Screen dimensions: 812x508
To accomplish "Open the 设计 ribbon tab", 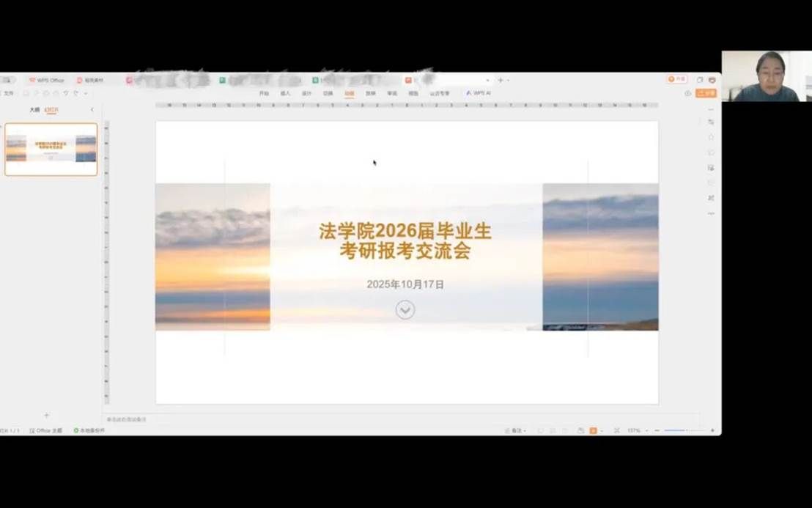I will [x=307, y=93].
